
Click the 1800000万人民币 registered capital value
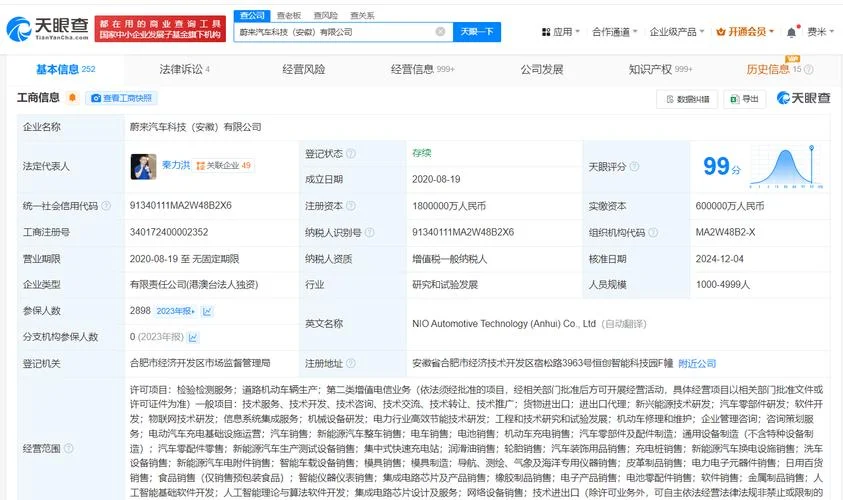coord(449,206)
